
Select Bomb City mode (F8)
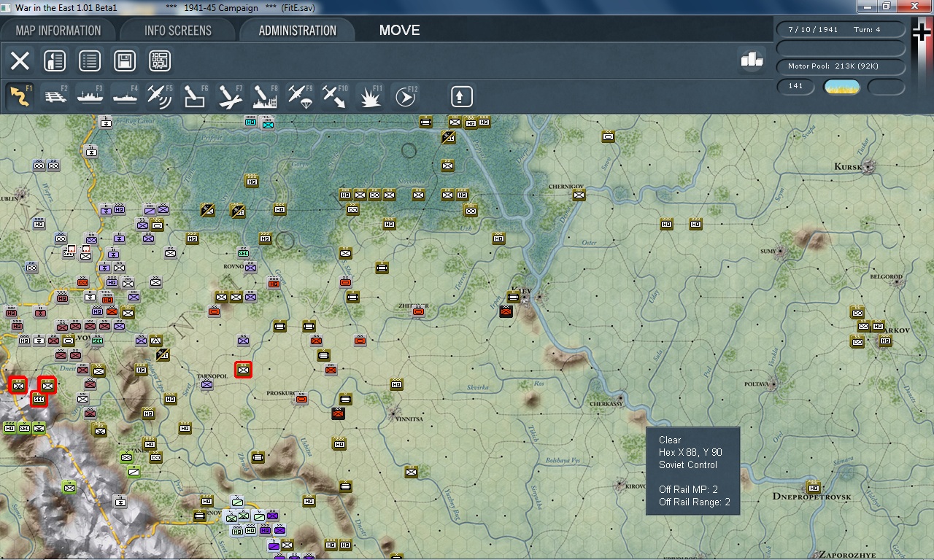tap(266, 96)
